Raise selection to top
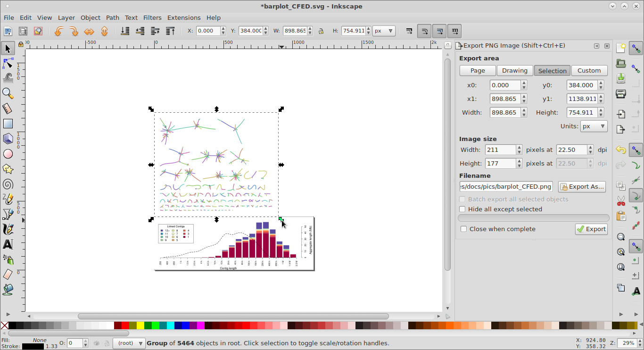 [170, 31]
